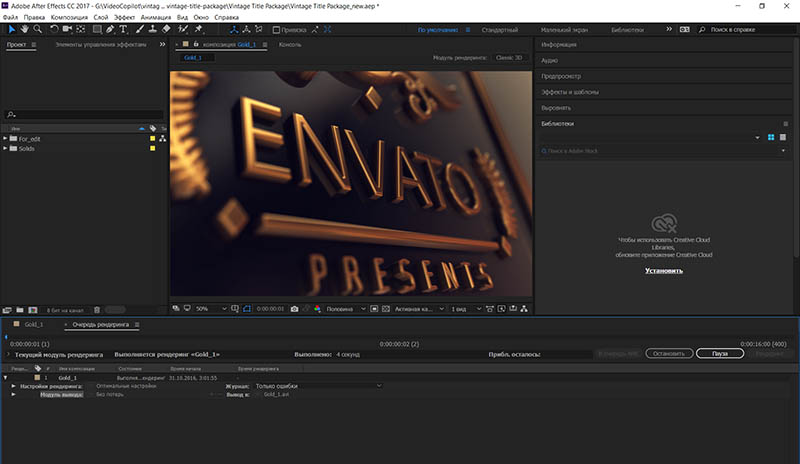Open Половина resolution dropdown
The width and height of the screenshot is (800, 464).
pyautogui.click(x=345, y=309)
